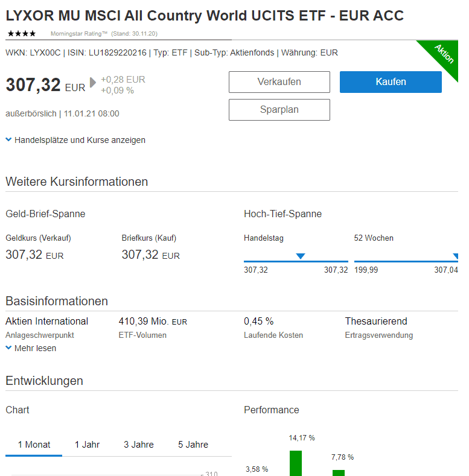
Task: Click the Thesaurierend Ertragsverwendung value
Action: [375, 321]
